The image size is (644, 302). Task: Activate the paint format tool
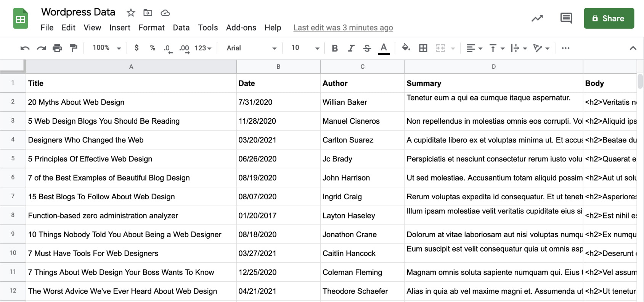coord(73,48)
